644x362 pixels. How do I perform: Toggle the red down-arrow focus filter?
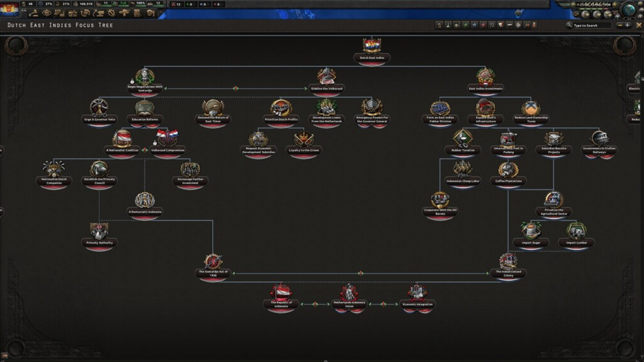tap(535, 25)
